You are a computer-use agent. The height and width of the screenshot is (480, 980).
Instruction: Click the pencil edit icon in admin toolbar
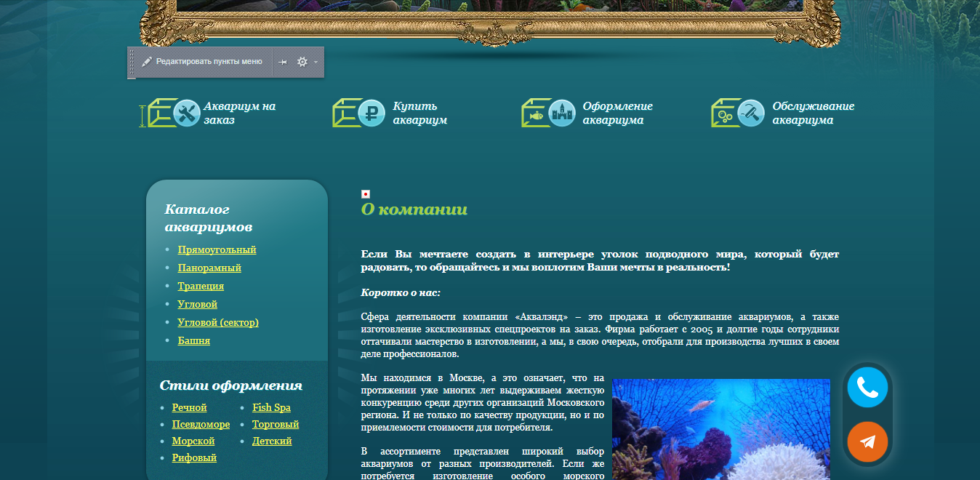(x=147, y=62)
